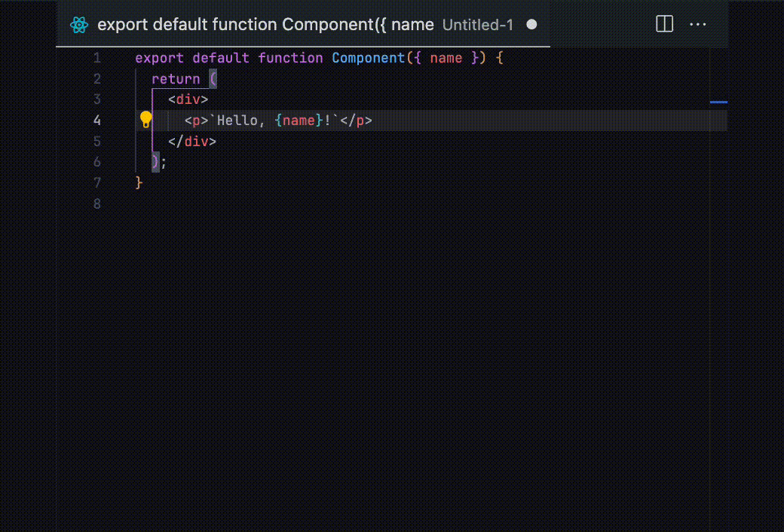Image resolution: width=784 pixels, height=532 pixels.
Task: Click the 'return' keyword on line 2
Action: coord(176,79)
